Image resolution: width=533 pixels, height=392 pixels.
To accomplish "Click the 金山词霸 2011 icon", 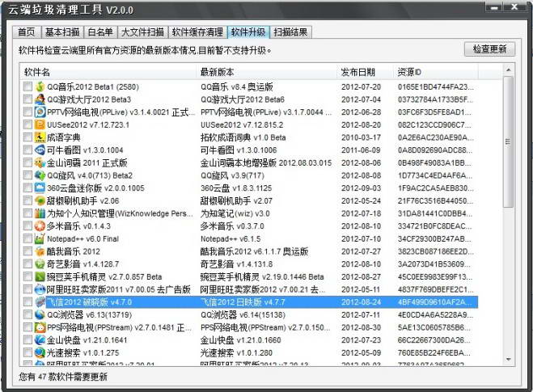I will click(40, 162).
